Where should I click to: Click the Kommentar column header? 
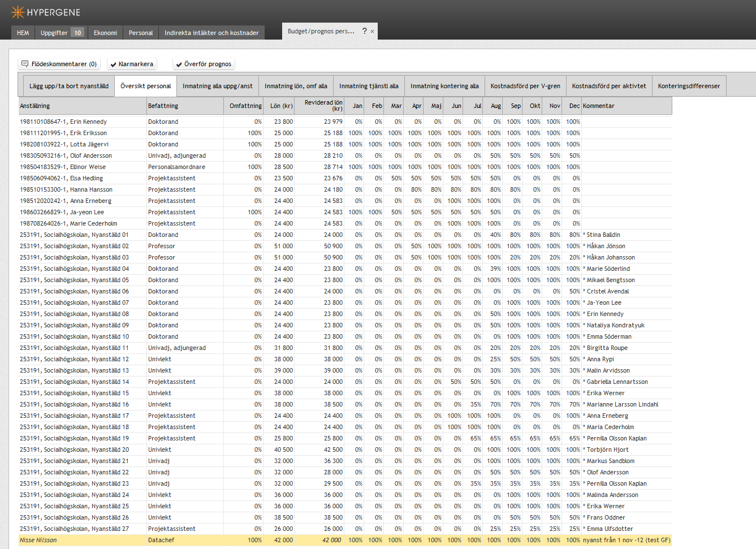click(x=627, y=106)
